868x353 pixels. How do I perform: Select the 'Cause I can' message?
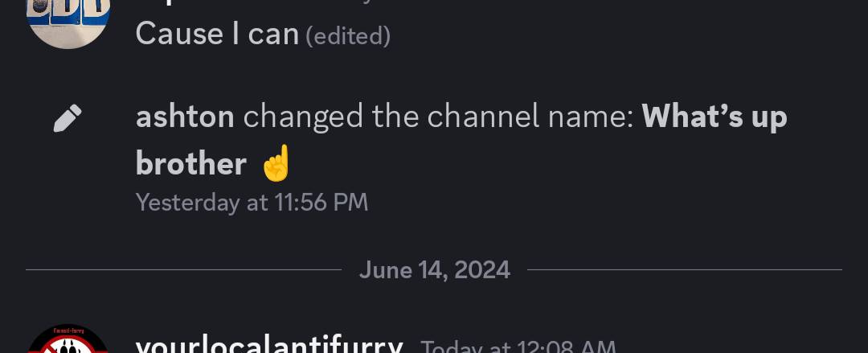pos(217,34)
